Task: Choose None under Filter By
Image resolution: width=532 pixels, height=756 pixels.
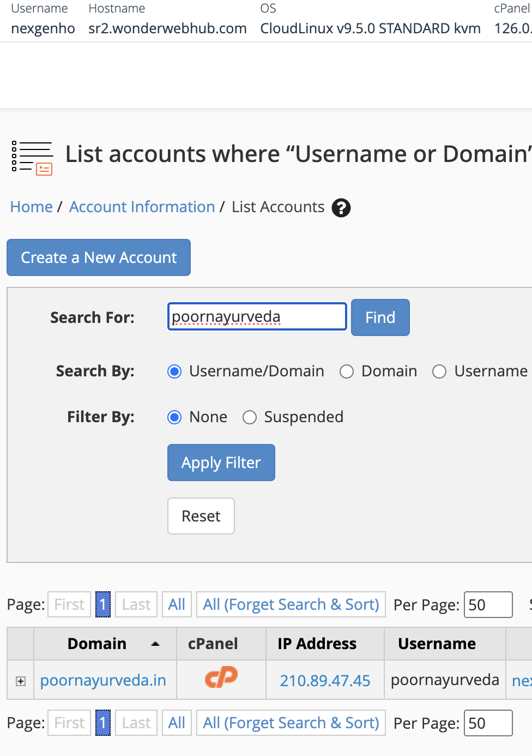Action: point(174,417)
